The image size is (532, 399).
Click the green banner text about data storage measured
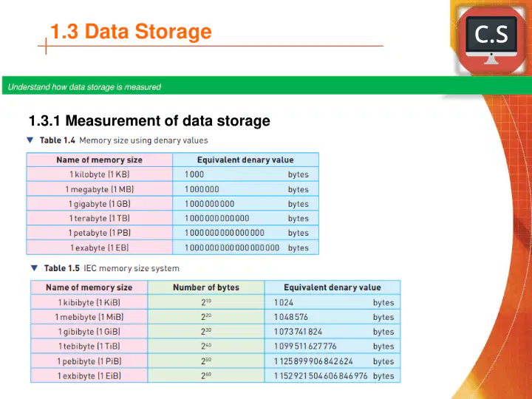[x=84, y=87]
